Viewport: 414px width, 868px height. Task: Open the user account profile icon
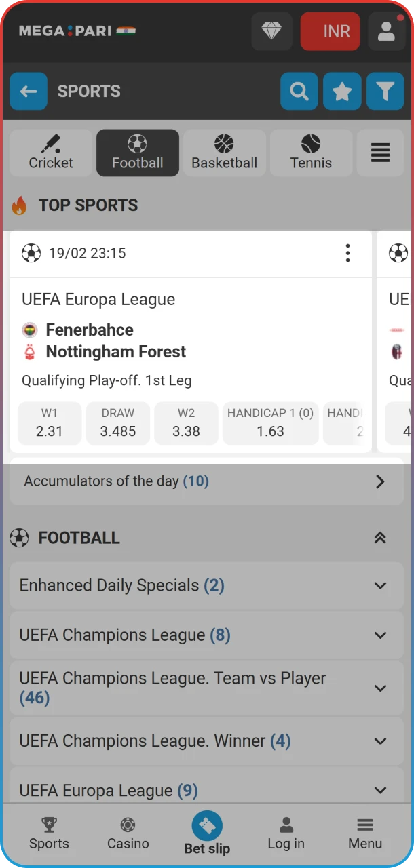[386, 31]
